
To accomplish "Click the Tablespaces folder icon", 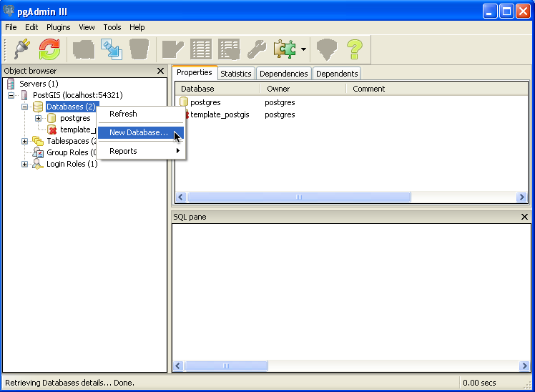I will tap(38, 141).
